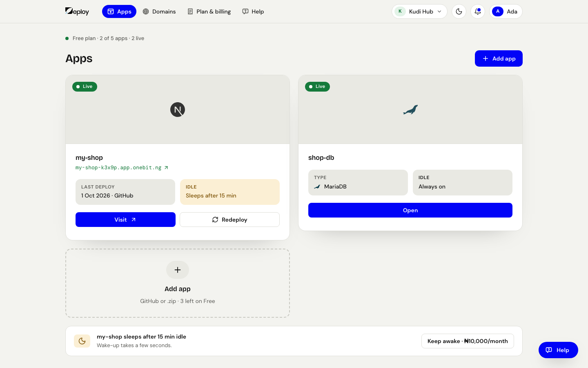Open the Help tab in navigation
The image size is (588, 368).
[253, 11]
